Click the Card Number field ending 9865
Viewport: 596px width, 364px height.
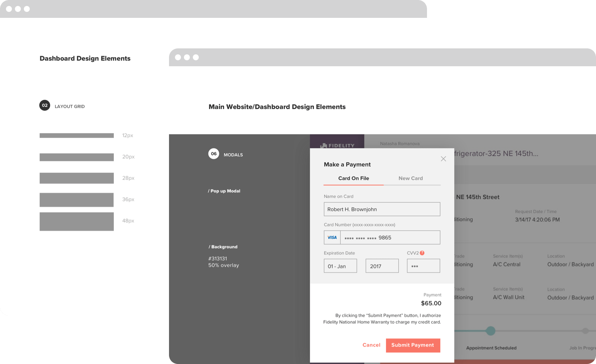[x=390, y=237]
